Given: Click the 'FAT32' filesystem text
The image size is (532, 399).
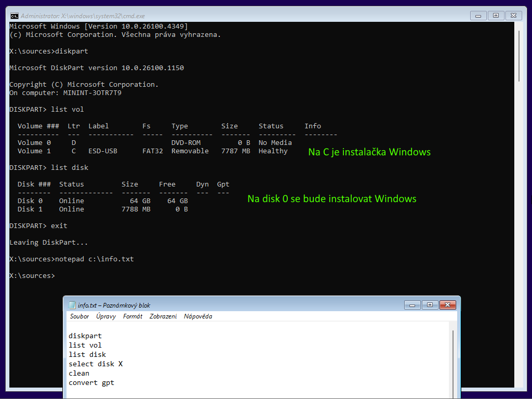Looking at the screenshot, I should point(153,151).
